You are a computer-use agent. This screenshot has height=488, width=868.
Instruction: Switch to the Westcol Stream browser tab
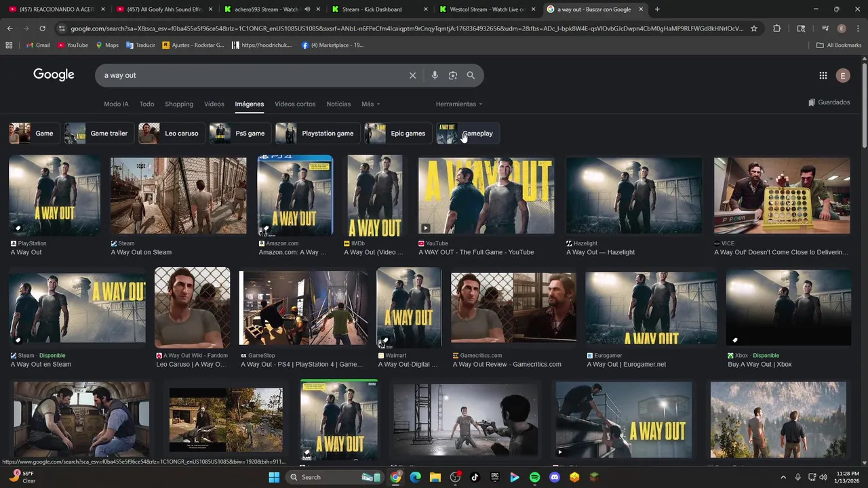coord(487,9)
